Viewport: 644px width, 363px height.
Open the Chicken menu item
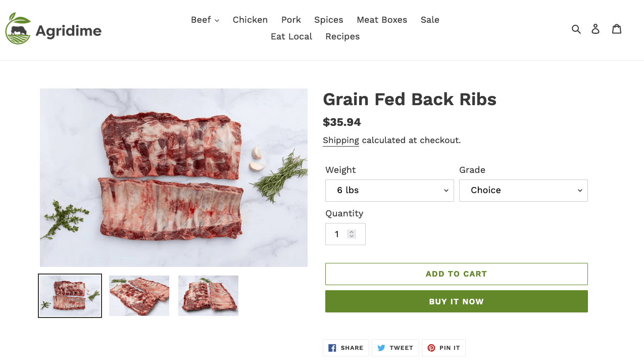coord(250,20)
